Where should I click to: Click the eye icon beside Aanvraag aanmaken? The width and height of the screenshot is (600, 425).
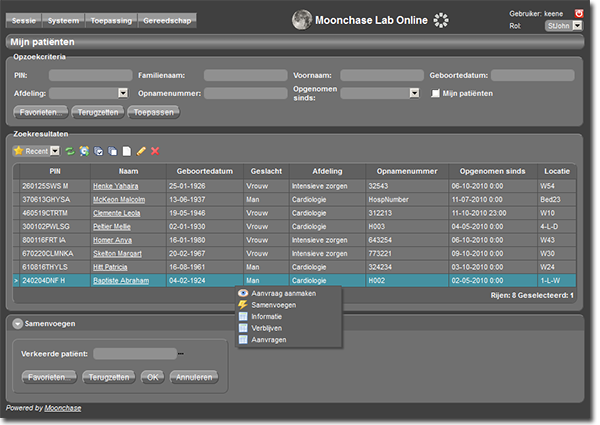pos(243,293)
